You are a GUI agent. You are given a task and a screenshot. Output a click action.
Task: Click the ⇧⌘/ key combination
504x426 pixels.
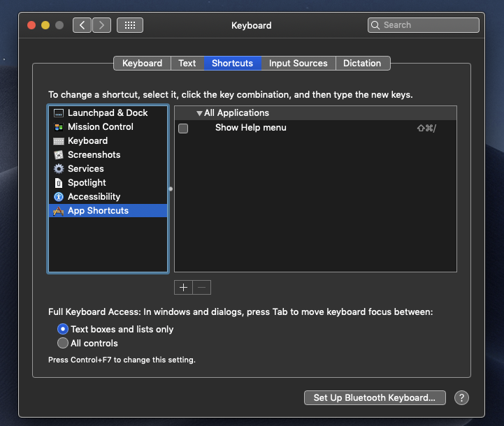pyautogui.click(x=426, y=128)
